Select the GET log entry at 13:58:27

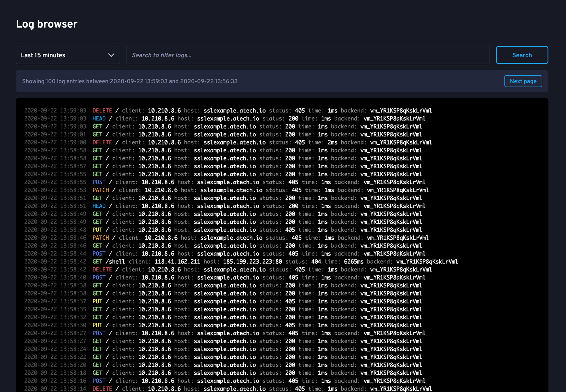pyautogui.click(x=223, y=341)
